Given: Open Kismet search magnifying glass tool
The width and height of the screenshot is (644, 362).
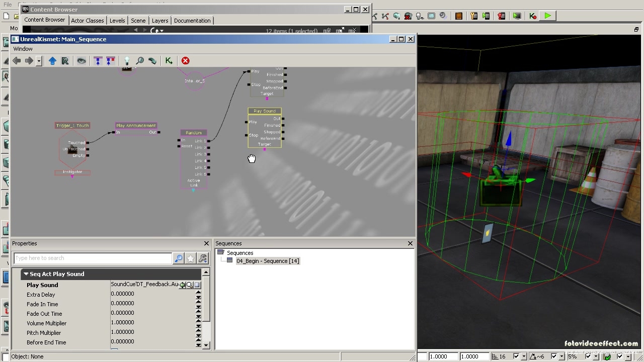Looking at the screenshot, I should coord(139,61).
